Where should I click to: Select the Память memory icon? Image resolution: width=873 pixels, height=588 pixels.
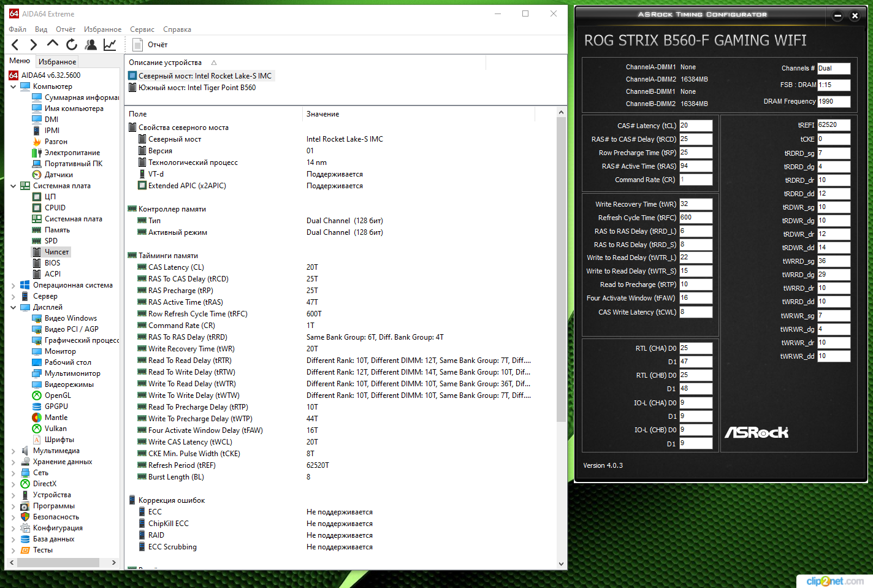point(37,230)
